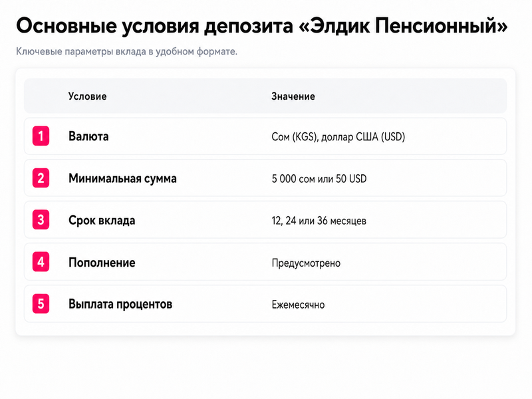The image size is (532, 399).
Task: Click the «Элдик Пенсионный» title text
Action: [x=404, y=26]
